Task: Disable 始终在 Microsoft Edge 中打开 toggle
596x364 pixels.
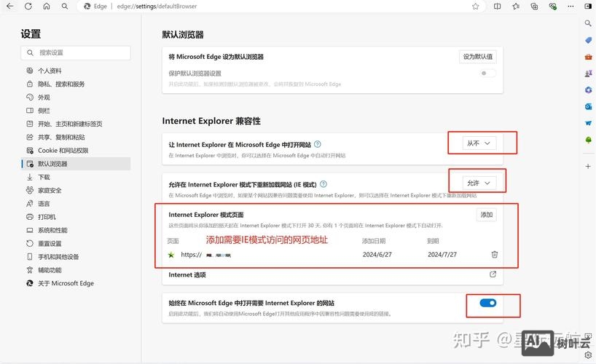Action: (487, 303)
